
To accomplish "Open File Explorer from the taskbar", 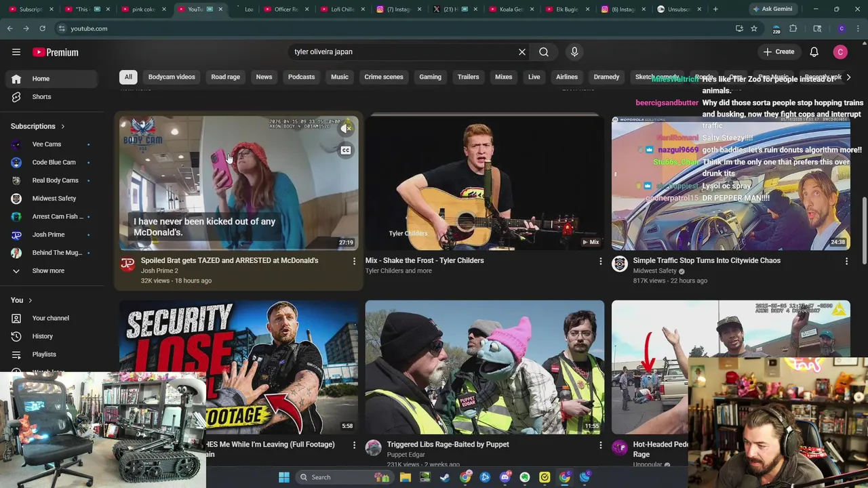I will 405,477.
